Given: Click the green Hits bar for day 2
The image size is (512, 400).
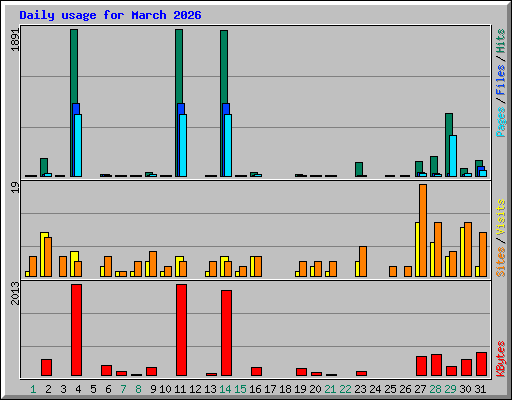Looking at the screenshot, I should coord(44,166).
